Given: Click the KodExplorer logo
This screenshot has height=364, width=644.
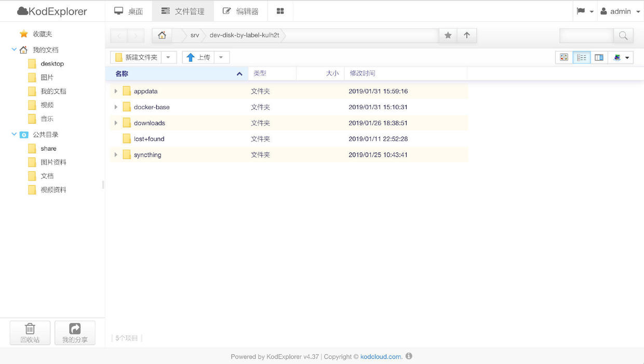Looking at the screenshot, I should point(52,11).
